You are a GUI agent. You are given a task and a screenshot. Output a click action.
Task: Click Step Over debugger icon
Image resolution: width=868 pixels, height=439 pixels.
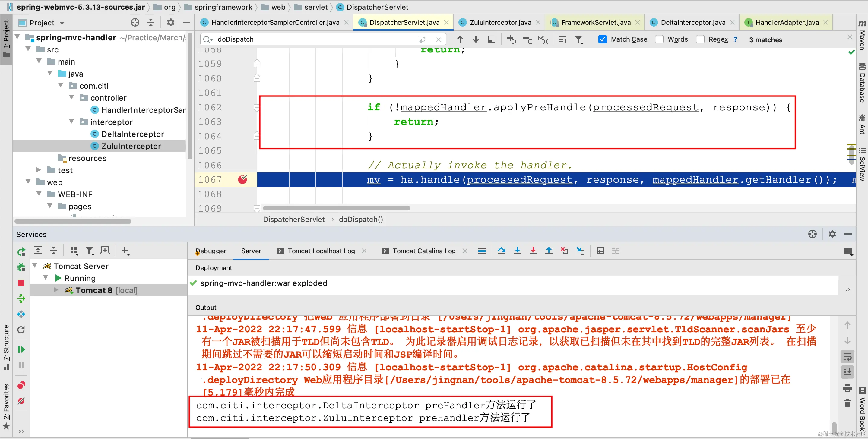(501, 251)
